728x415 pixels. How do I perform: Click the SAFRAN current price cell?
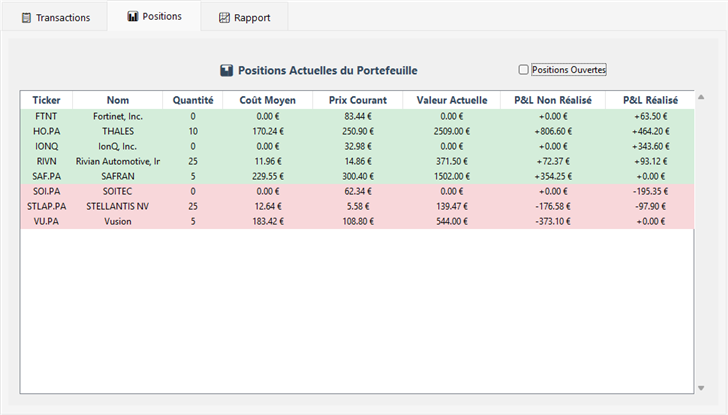click(x=357, y=176)
